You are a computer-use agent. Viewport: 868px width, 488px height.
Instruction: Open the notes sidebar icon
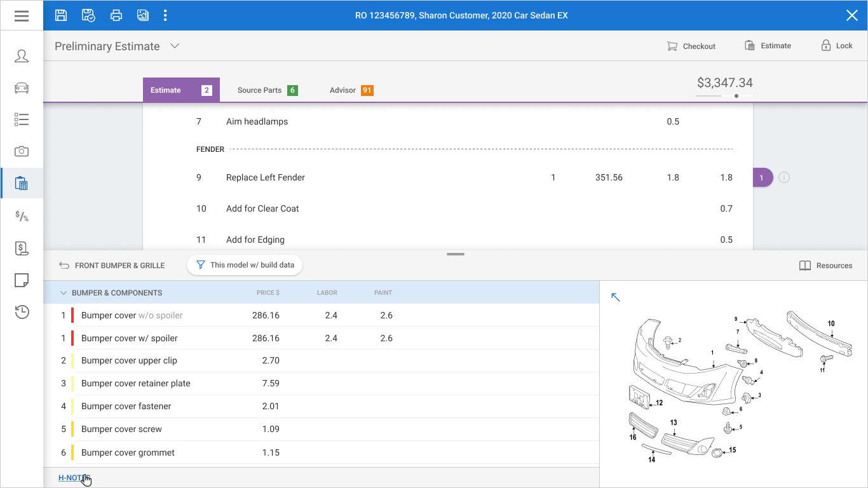point(22,280)
